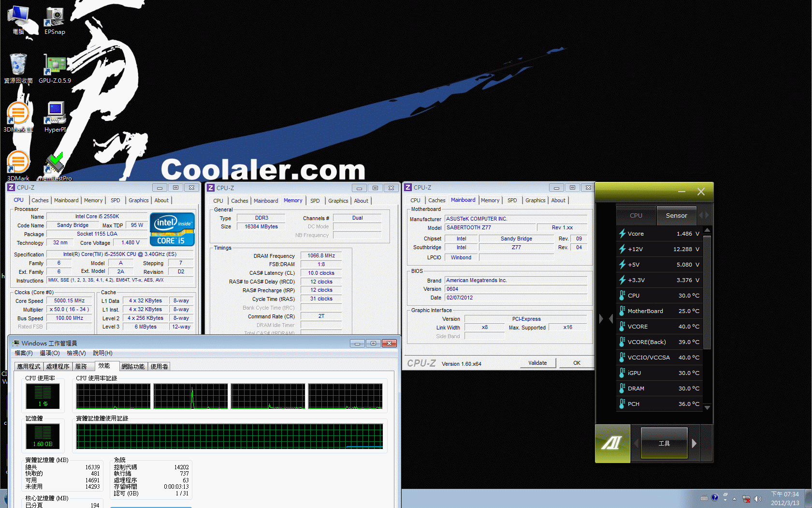Click the blue help tray icon
The height and width of the screenshot is (508, 812).
tap(715, 497)
